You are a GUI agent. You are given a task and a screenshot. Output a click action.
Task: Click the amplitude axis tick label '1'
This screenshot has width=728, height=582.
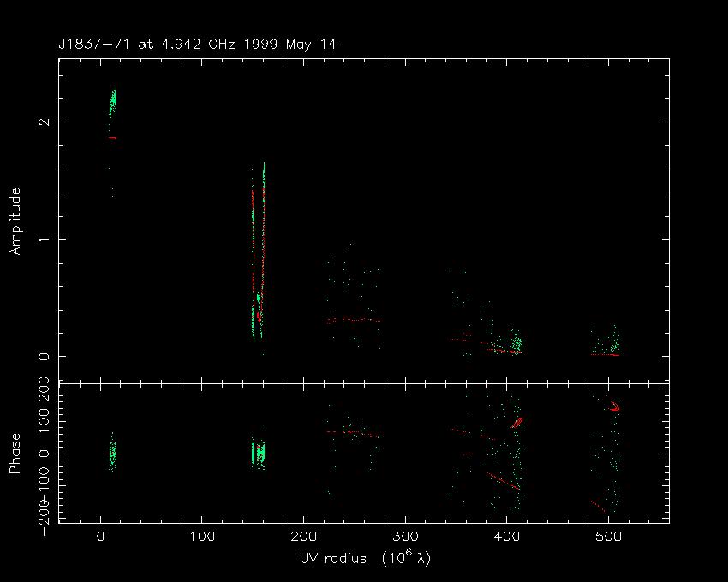[x=44, y=239]
